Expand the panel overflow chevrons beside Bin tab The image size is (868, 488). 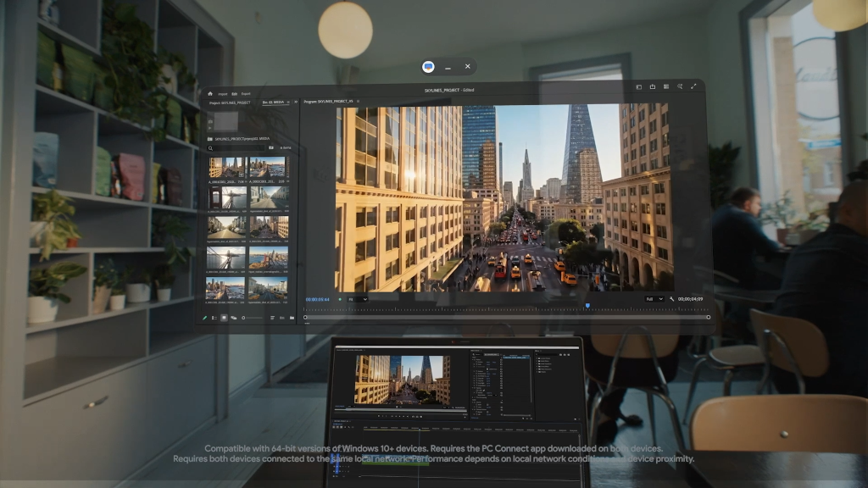(x=295, y=102)
